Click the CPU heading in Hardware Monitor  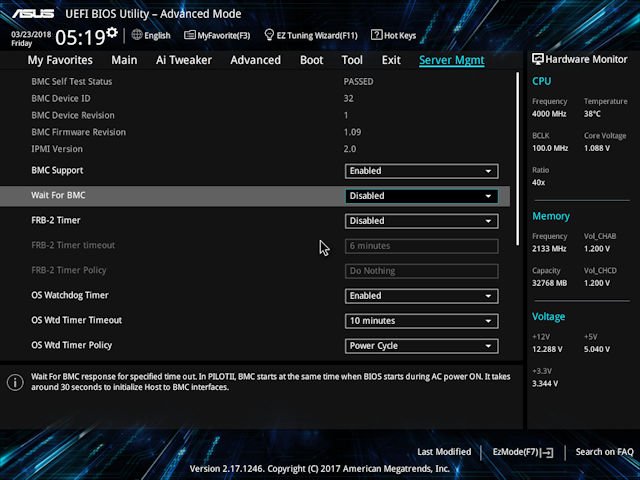coord(542,81)
